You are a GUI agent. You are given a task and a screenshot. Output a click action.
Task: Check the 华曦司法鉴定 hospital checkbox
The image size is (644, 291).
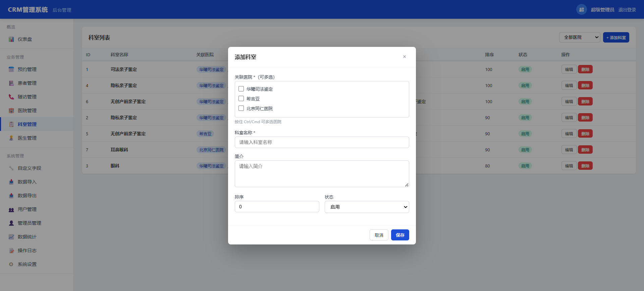241,89
